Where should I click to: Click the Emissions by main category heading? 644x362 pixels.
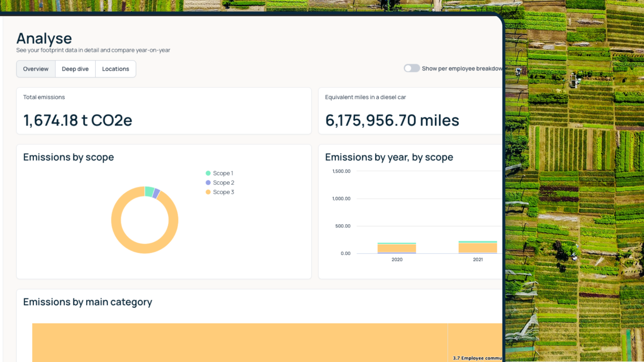pos(88,302)
